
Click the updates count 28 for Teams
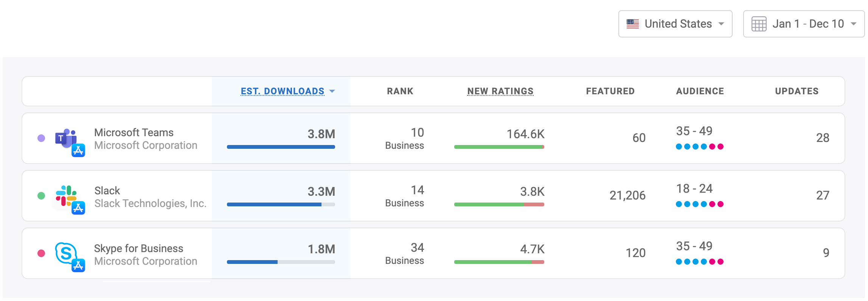(x=823, y=138)
